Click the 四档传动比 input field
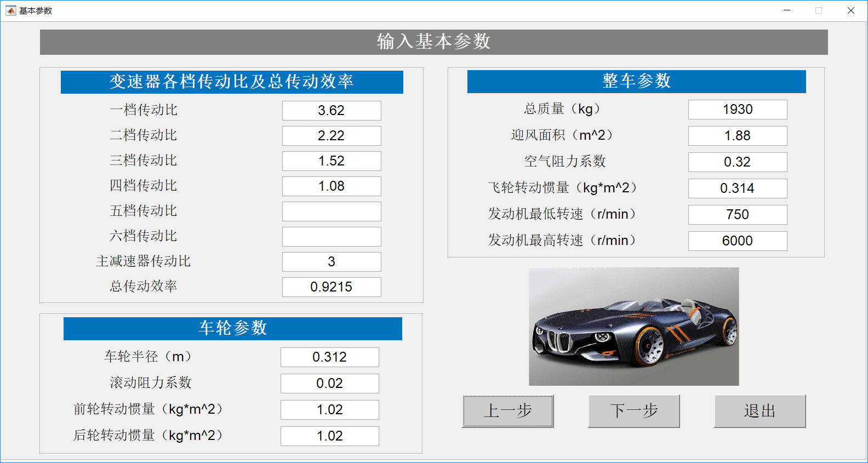The height and width of the screenshot is (463, 868). coord(332,186)
